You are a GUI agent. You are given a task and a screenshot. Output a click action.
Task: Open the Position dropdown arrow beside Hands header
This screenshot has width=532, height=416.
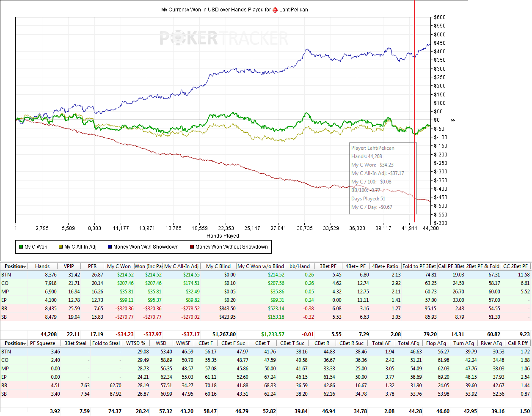25,267
